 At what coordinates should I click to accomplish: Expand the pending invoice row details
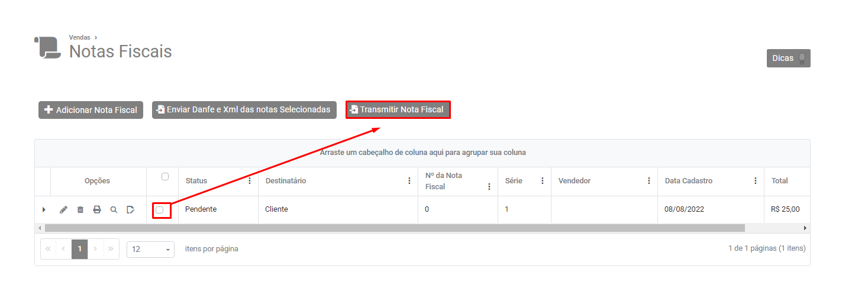coord(44,210)
